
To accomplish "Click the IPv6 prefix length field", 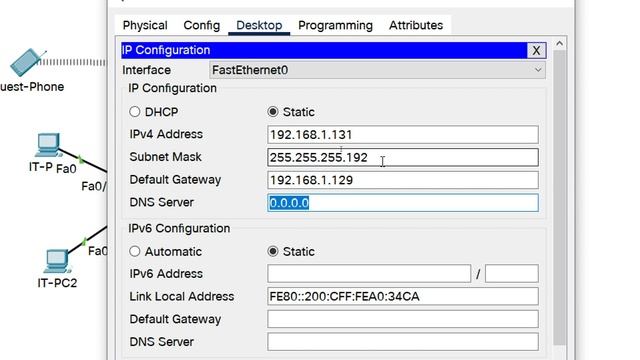I will [512, 273].
